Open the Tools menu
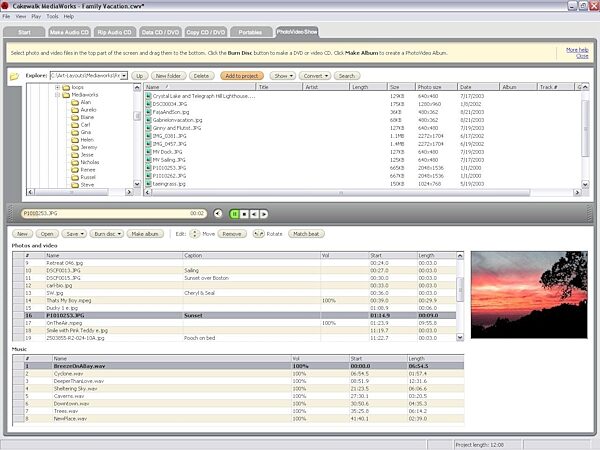 point(52,16)
